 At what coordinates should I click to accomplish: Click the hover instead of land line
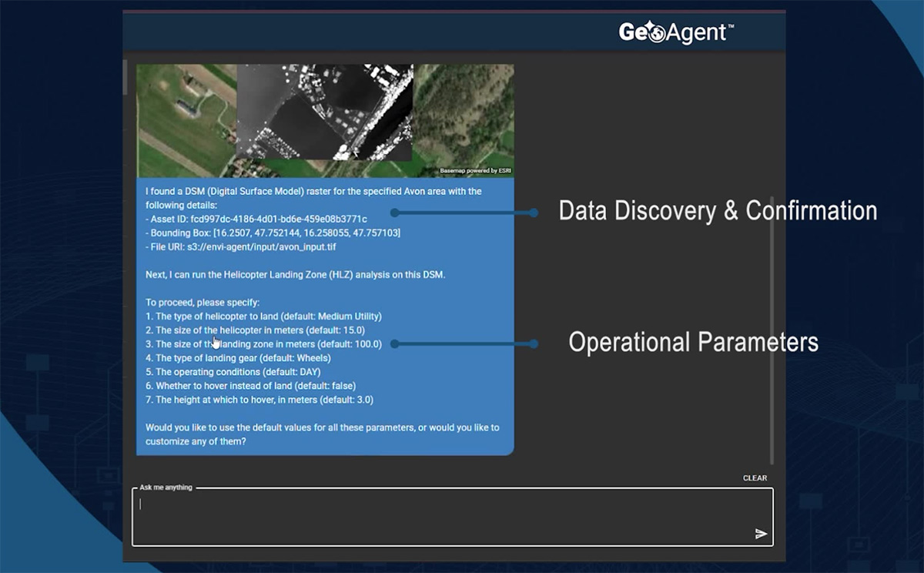click(251, 386)
